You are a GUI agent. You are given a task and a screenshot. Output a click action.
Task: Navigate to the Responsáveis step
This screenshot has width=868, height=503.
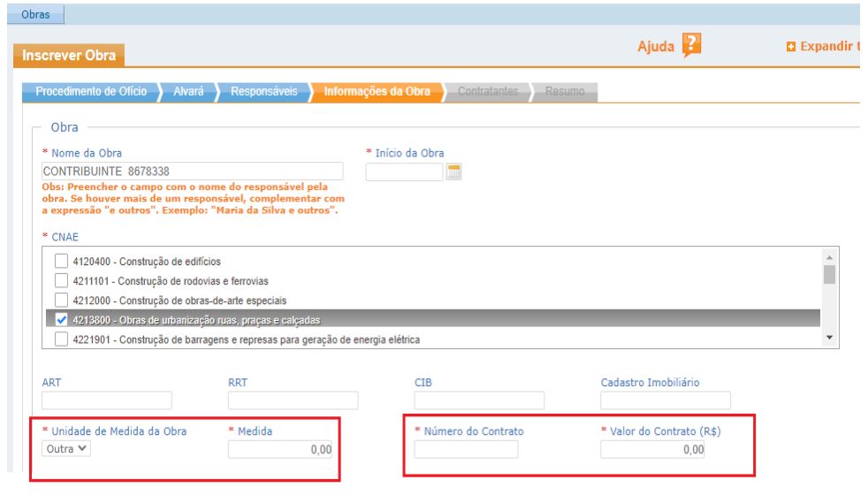(x=263, y=92)
